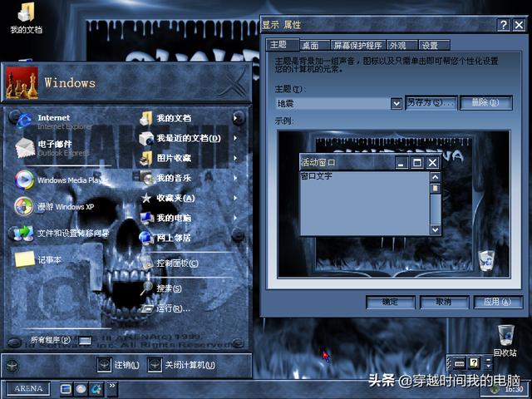Screen dimensions: 532x399
Task: Expand 主题 theme combo box arrow
Action: tap(397, 103)
